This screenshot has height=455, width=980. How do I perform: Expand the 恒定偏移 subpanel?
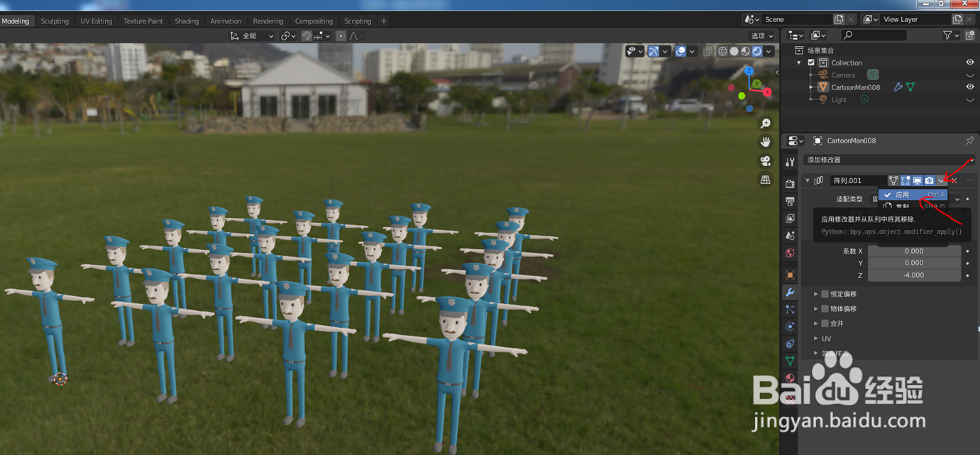(x=816, y=294)
